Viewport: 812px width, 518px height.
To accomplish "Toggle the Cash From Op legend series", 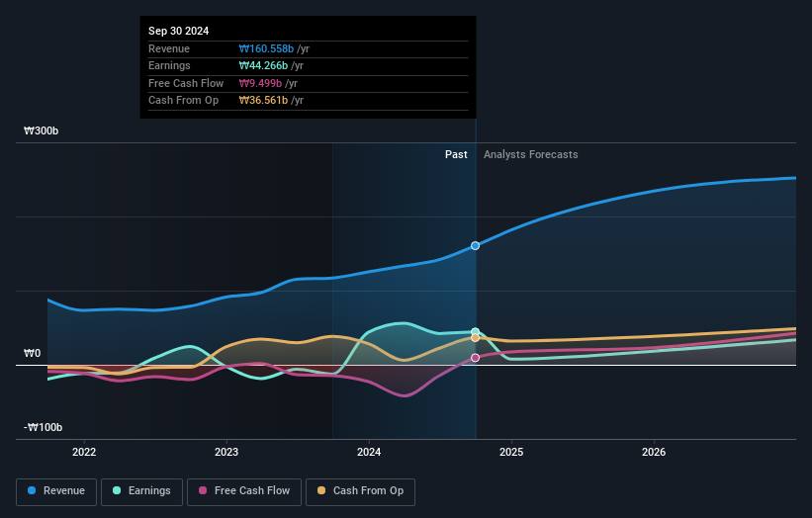I will coord(360,491).
